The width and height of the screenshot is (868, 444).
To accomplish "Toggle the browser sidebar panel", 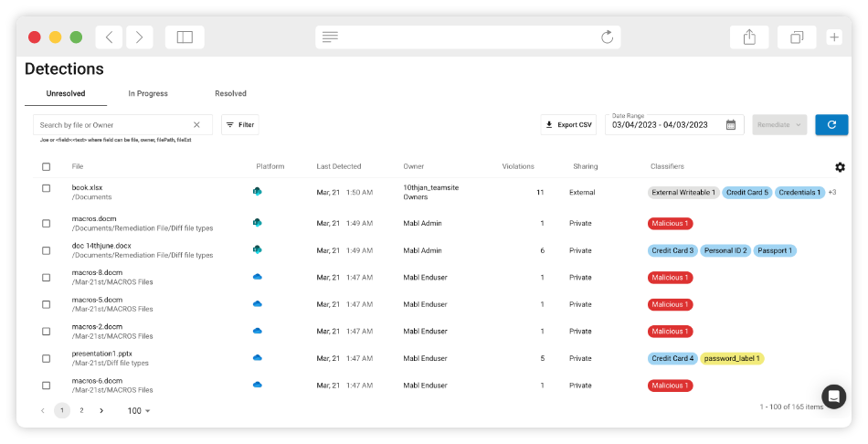I will (185, 37).
